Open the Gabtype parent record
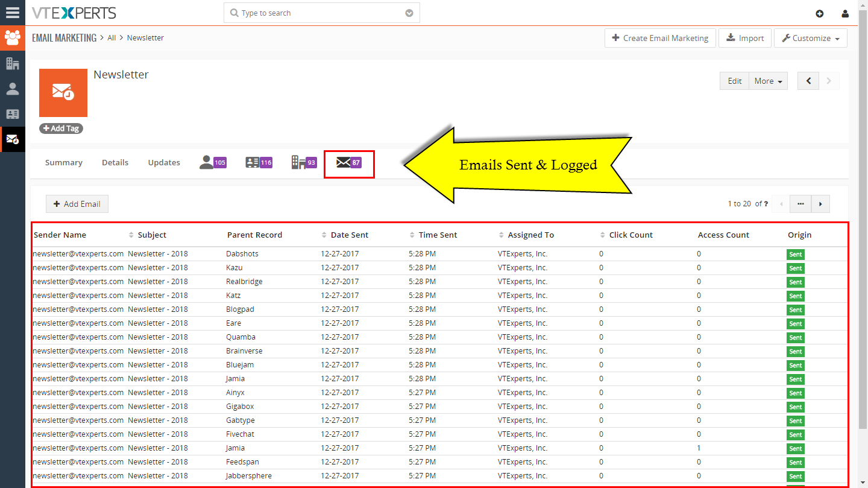The image size is (868, 488). pyautogui.click(x=241, y=420)
